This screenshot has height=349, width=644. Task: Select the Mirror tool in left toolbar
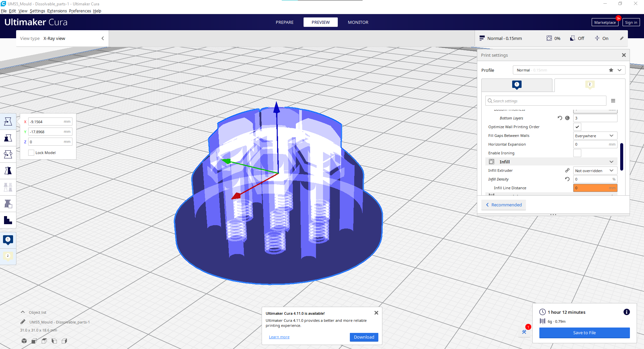click(8, 171)
